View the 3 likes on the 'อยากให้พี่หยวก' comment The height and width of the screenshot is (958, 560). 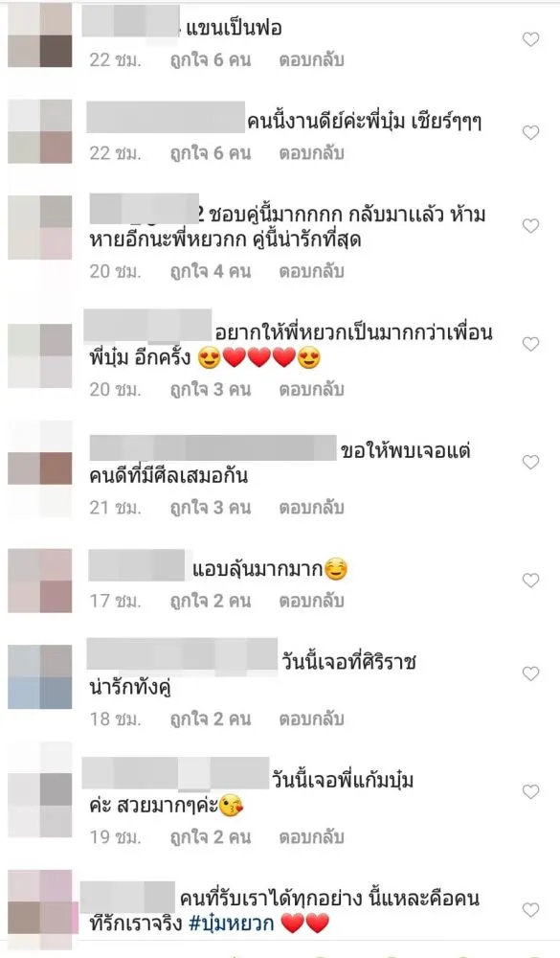pyautogui.click(x=210, y=389)
